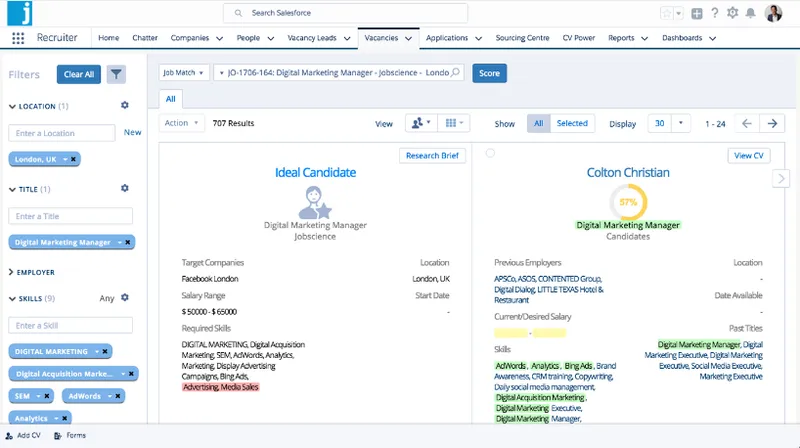Open Title filter settings gear
The width and height of the screenshot is (800, 448).
click(x=124, y=188)
